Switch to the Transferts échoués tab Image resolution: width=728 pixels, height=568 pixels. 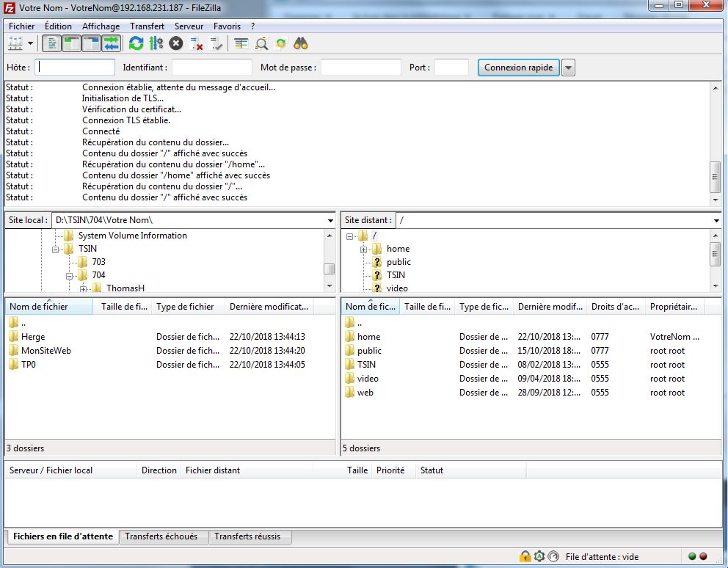161,536
